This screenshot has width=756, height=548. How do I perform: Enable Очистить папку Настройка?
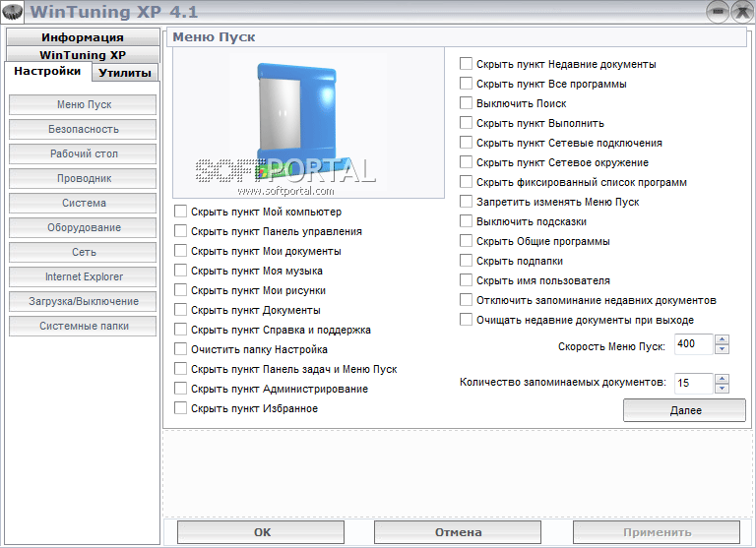181,349
